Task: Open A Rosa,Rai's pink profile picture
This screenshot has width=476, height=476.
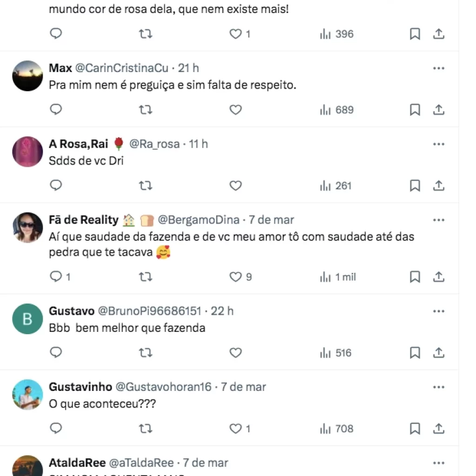Action: 27,152
